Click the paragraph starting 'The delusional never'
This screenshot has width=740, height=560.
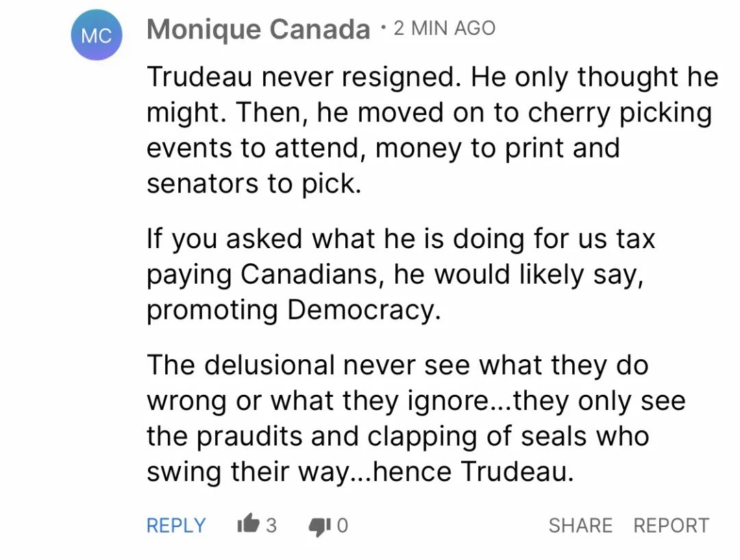click(416, 418)
